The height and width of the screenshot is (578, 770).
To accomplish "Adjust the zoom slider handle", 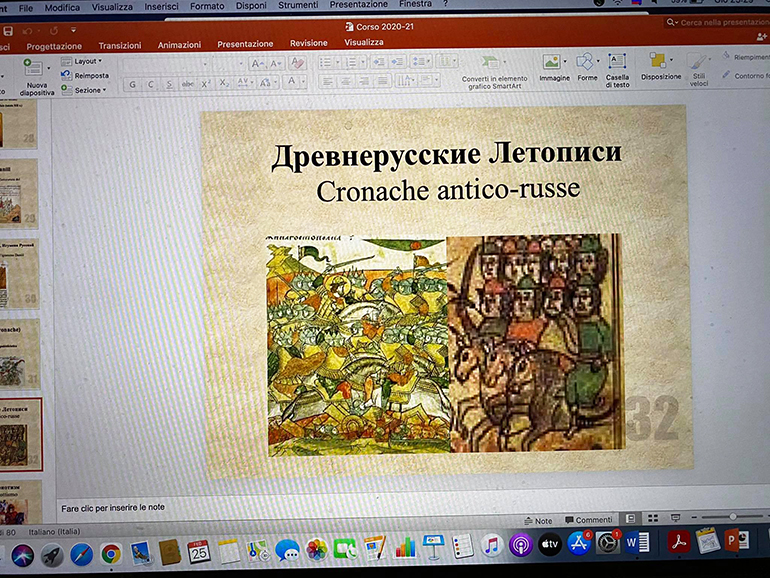I will point(732,517).
